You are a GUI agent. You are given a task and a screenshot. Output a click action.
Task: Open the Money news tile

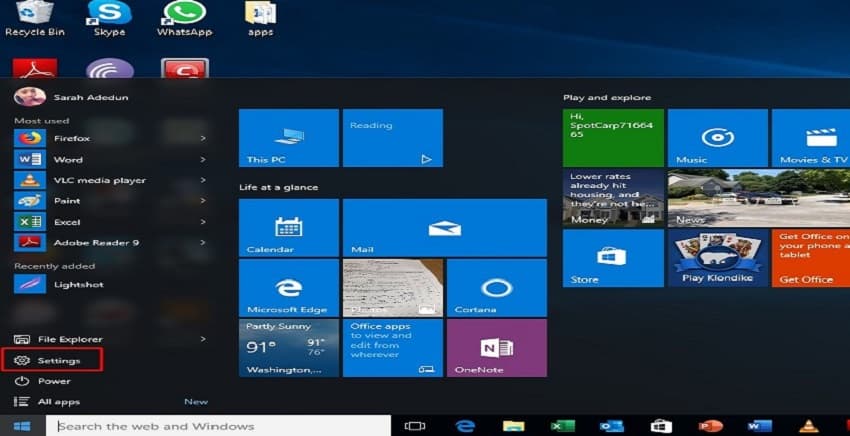[613, 198]
